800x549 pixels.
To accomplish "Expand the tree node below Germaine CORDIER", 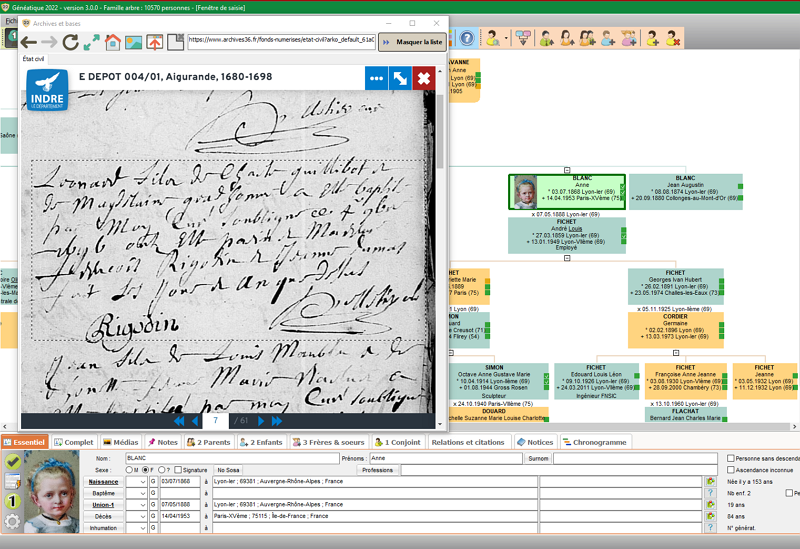I will pyautogui.click(x=676, y=353).
